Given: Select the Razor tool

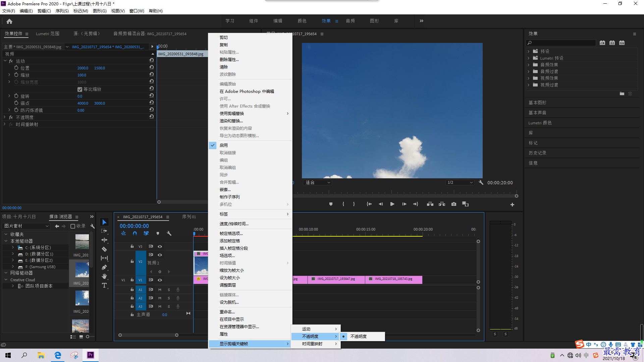Looking at the screenshot, I should [x=104, y=249].
